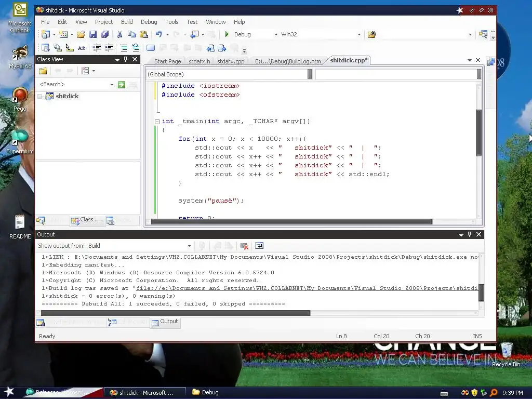Click the Paste clipboard icon
The width and height of the screenshot is (532, 399).
[144, 34]
